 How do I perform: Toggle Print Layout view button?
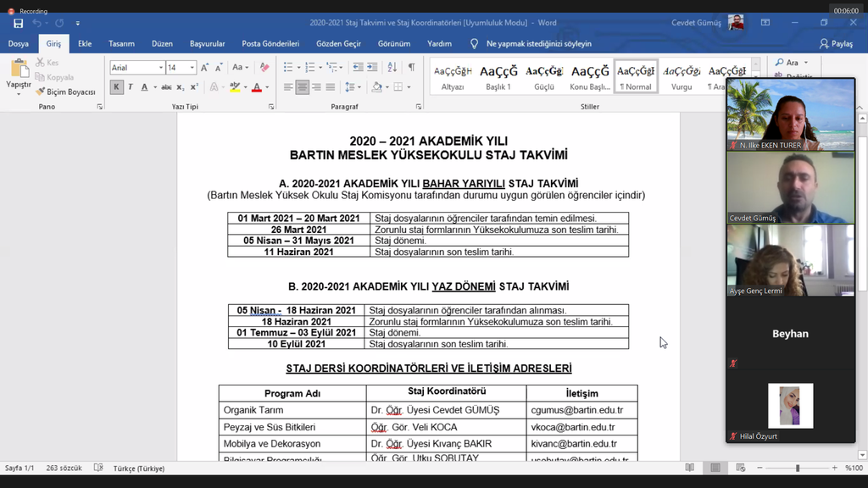715,468
